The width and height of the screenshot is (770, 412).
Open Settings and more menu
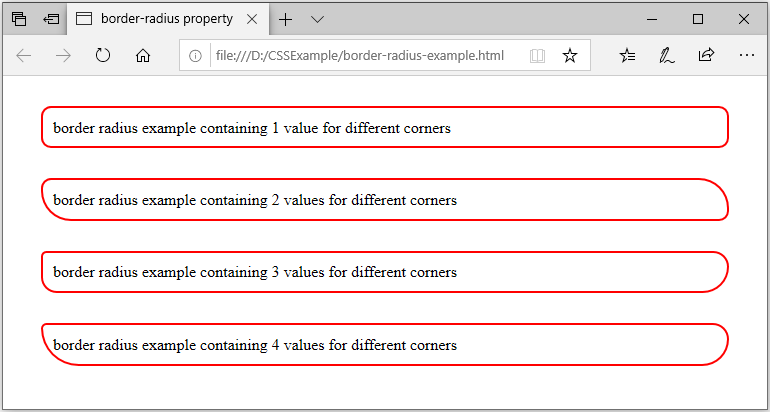(746, 56)
